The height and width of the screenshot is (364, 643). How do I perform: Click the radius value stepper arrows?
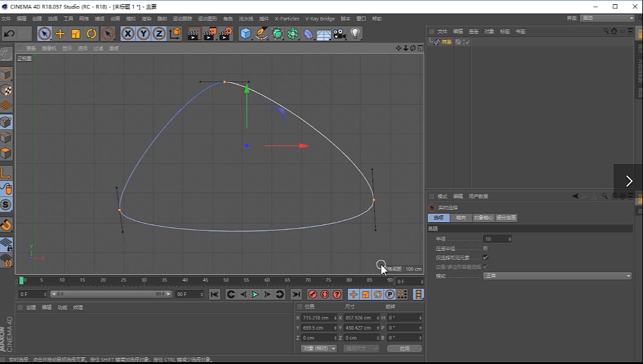click(510, 239)
